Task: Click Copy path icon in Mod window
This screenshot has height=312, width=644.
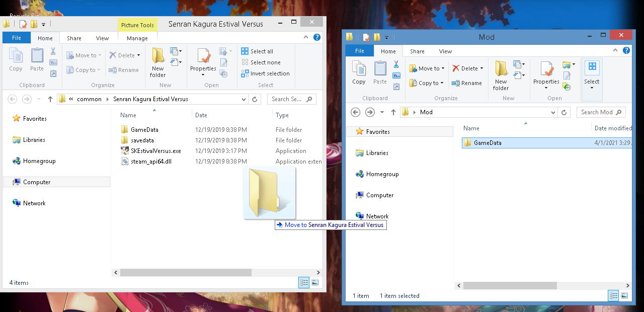Action: [396, 75]
